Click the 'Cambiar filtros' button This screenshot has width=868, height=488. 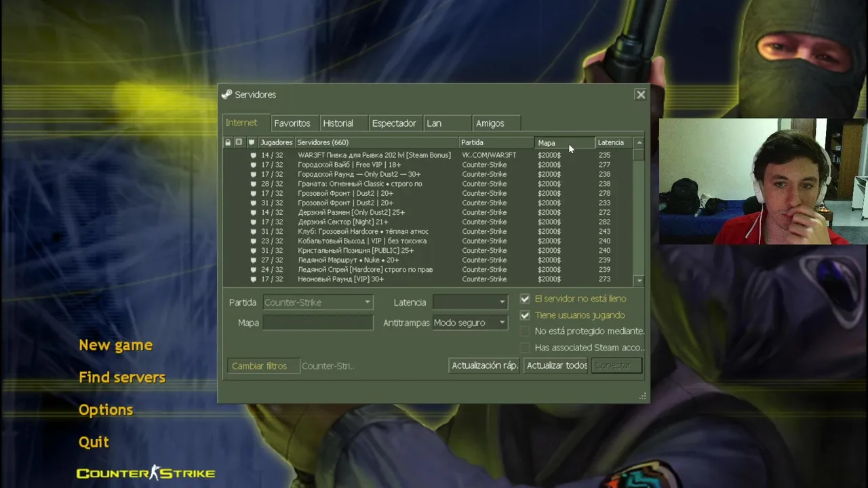click(x=264, y=366)
